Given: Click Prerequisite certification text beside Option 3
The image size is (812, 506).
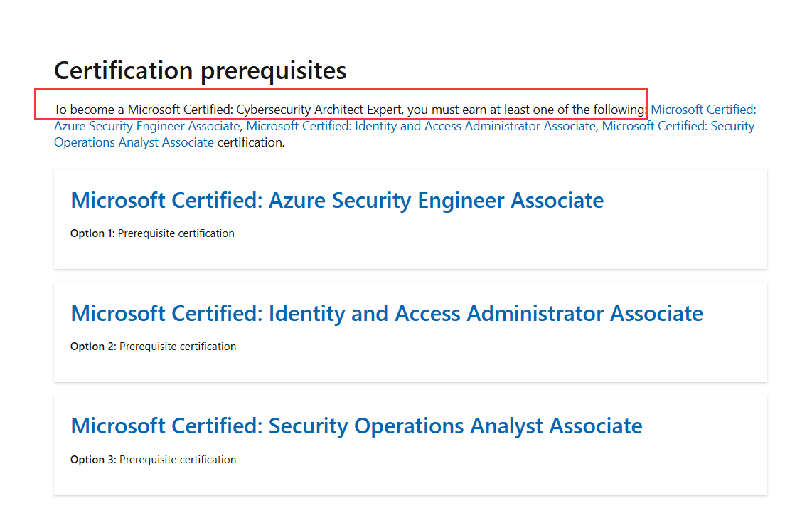Looking at the screenshot, I should (178, 460).
